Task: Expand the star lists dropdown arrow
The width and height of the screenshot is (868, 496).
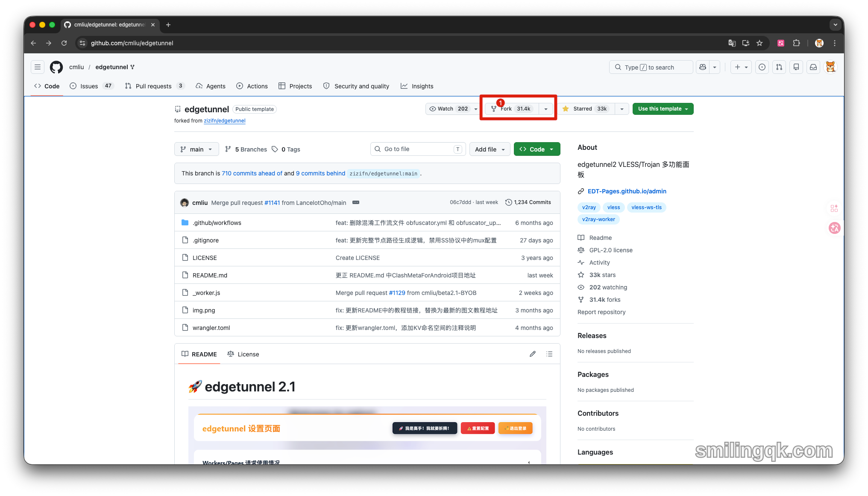Action: pyautogui.click(x=622, y=109)
